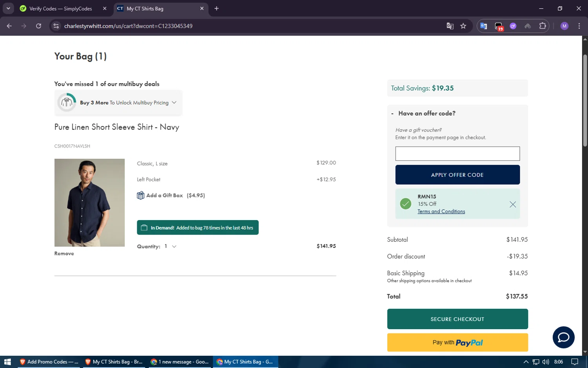
Task: Switch to Add Promo Codes taskbar window
Action: click(x=49, y=362)
